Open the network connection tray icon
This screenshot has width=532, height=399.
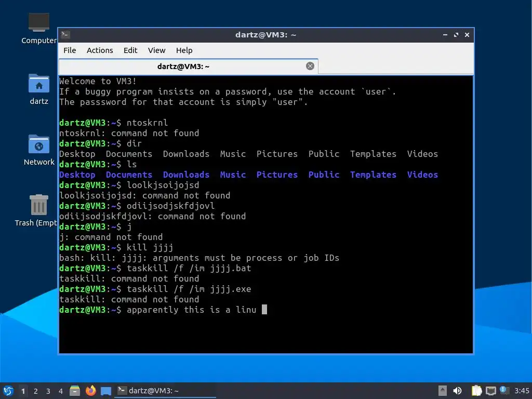click(490, 391)
